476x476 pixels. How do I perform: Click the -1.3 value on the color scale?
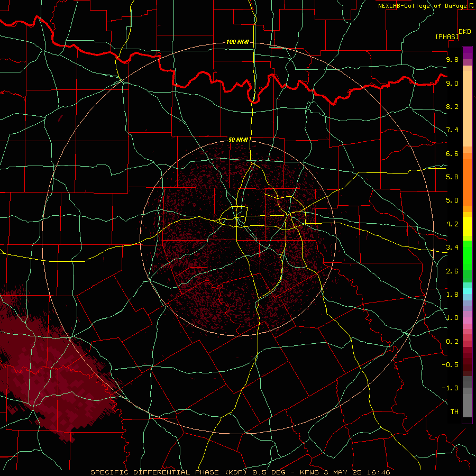[x=450, y=388]
